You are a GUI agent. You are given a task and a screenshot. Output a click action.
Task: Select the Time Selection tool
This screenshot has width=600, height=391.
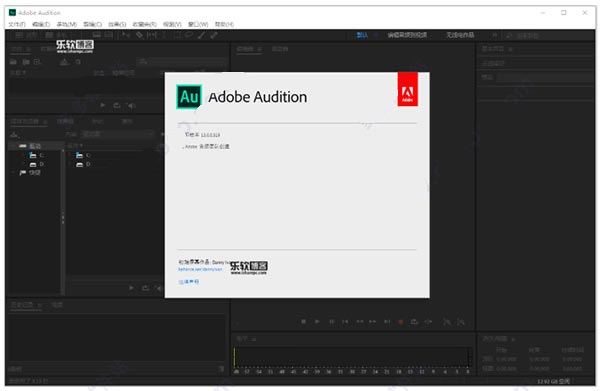[164, 35]
